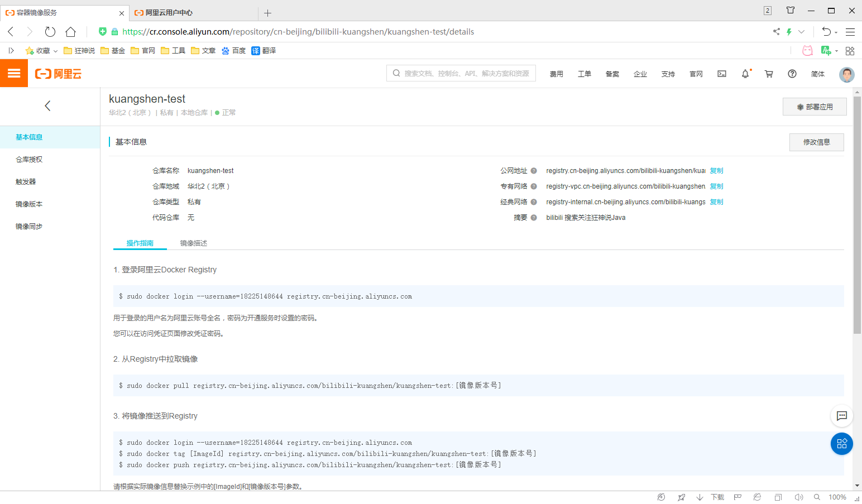Click the user avatar in the top right
Viewport: 862px width, 504px height.
[846, 74]
